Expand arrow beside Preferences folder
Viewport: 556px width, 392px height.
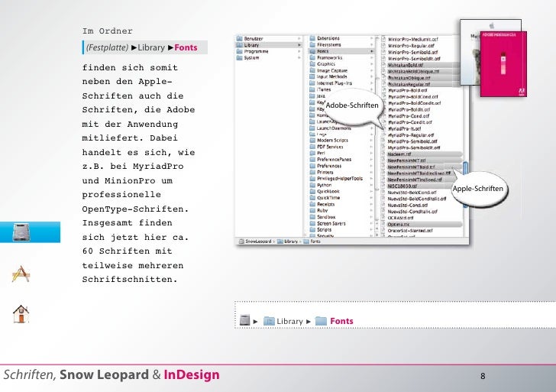click(x=372, y=166)
